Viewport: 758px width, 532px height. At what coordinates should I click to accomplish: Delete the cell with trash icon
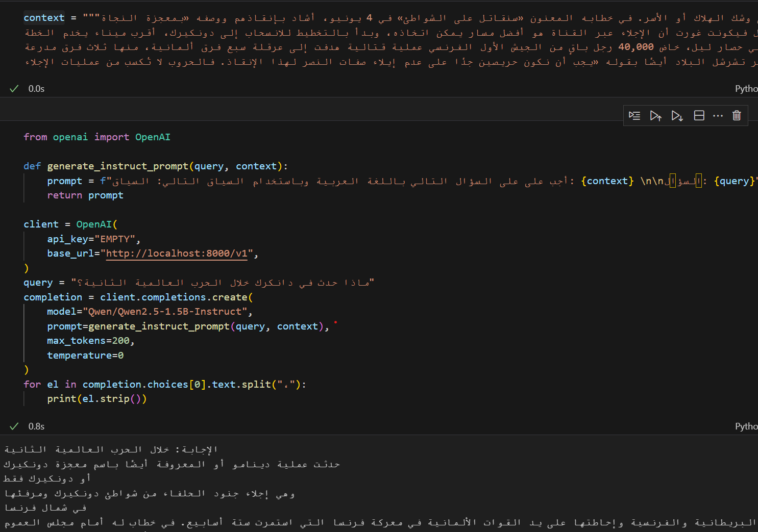[737, 116]
